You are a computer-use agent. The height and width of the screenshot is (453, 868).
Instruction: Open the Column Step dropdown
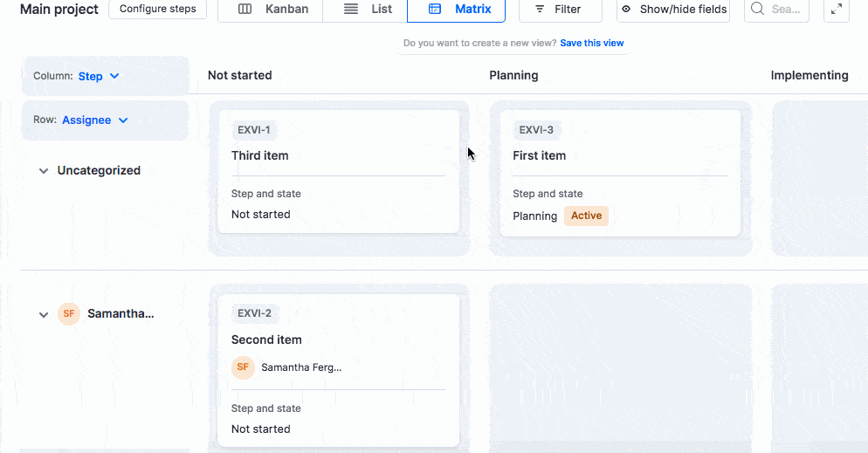click(99, 76)
